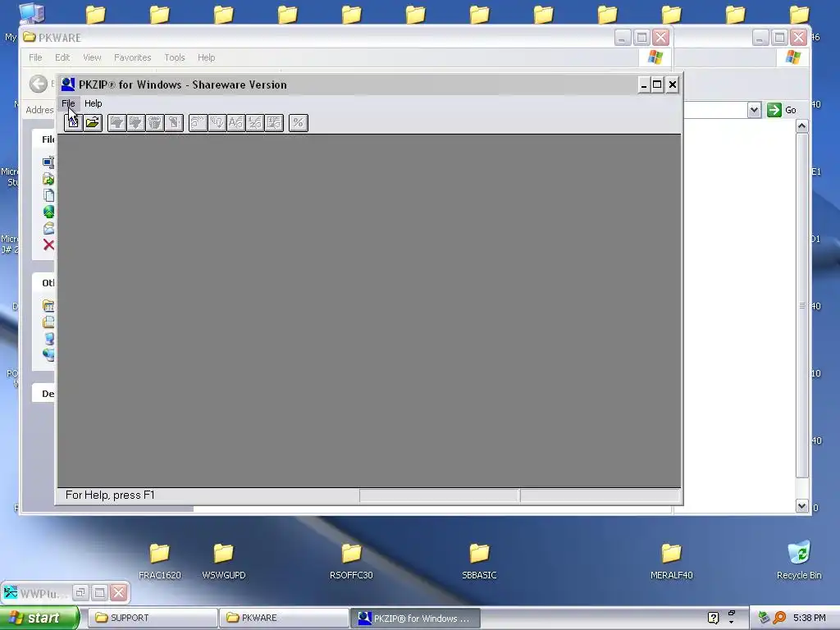Image resolution: width=840 pixels, height=630 pixels.
Task: Click the Windows flag logo in PKWARE window
Action: tap(655, 57)
